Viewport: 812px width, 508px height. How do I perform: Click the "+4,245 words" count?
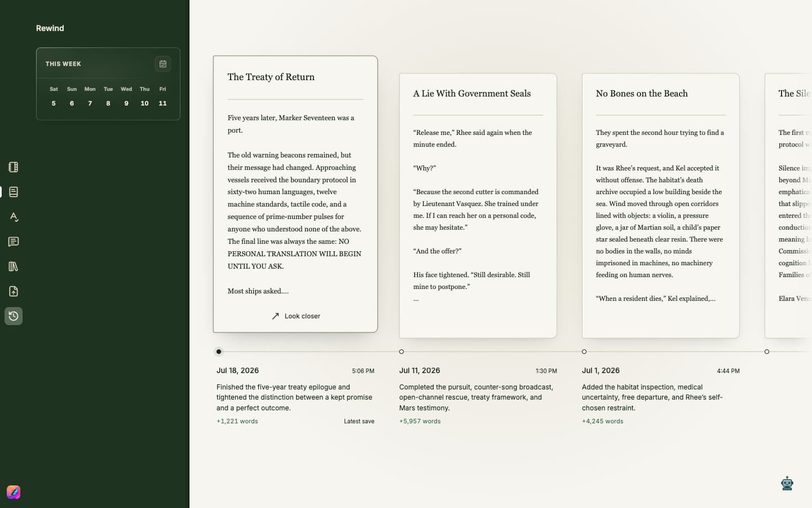pyautogui.click(x=603, y=421)
